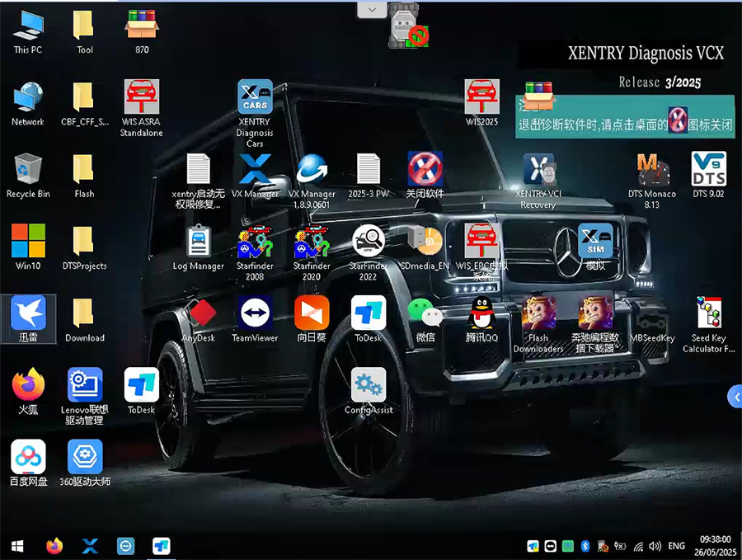Click the TeamViewer tray icon
The height and width of the screenshot is (560, 742).
551,546
